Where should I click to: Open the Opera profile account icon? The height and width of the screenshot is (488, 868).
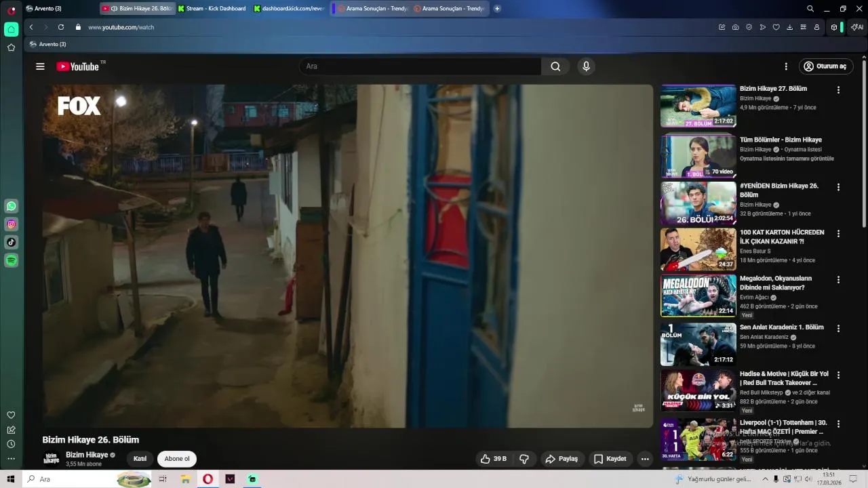(x=816, y=27)
